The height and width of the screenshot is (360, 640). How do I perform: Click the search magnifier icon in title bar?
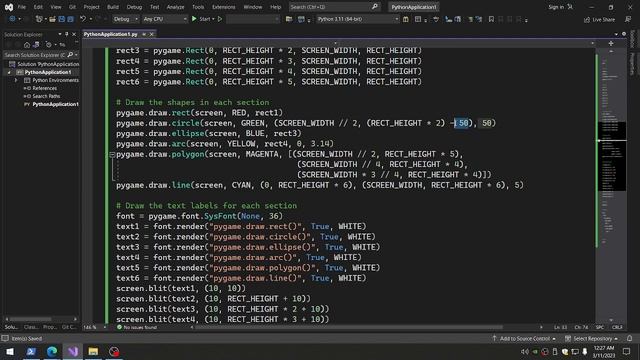(374, 7)
